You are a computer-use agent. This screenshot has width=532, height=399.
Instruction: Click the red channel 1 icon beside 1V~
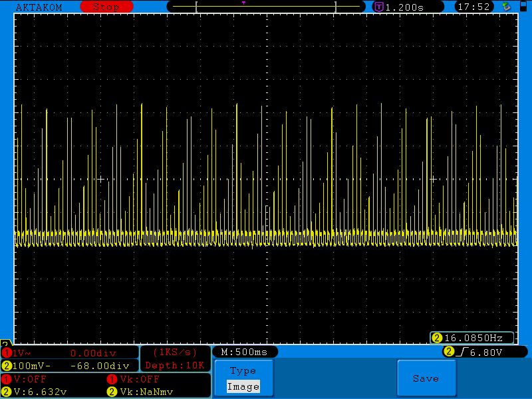[6, 353]
